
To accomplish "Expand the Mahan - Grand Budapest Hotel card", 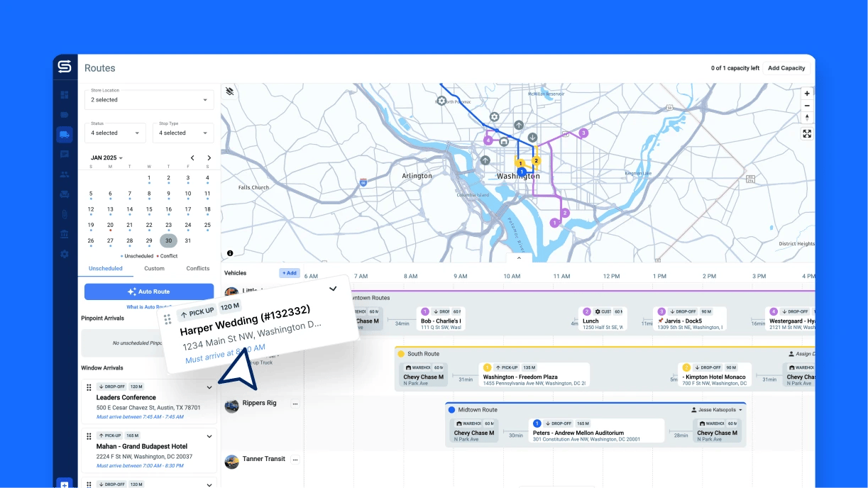I will (209, 436).
